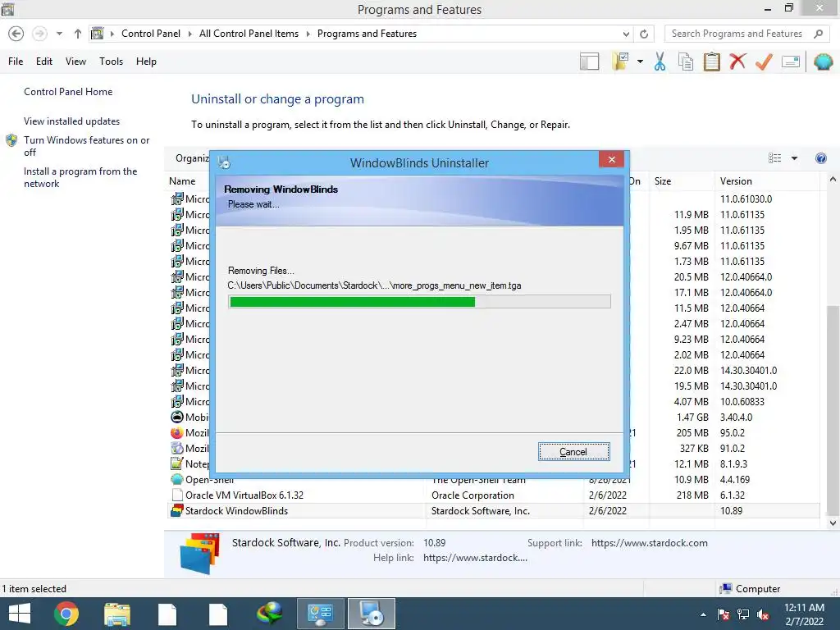Click the Refresh button in address bar

click(644, 34)
